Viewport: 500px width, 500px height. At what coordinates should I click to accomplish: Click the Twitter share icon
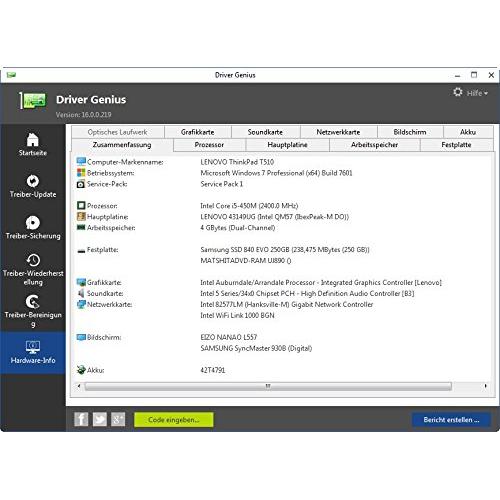100,419
